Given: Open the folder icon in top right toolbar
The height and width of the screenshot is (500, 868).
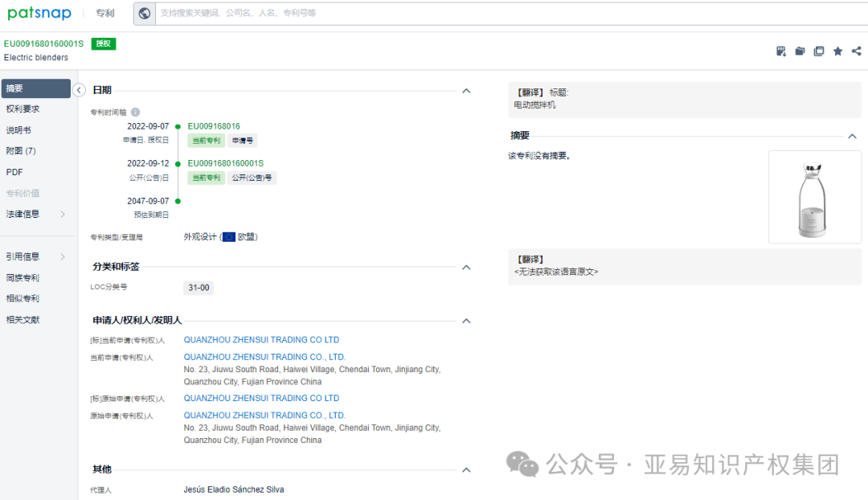Looking at the screenshot, I should click(800, 51).
